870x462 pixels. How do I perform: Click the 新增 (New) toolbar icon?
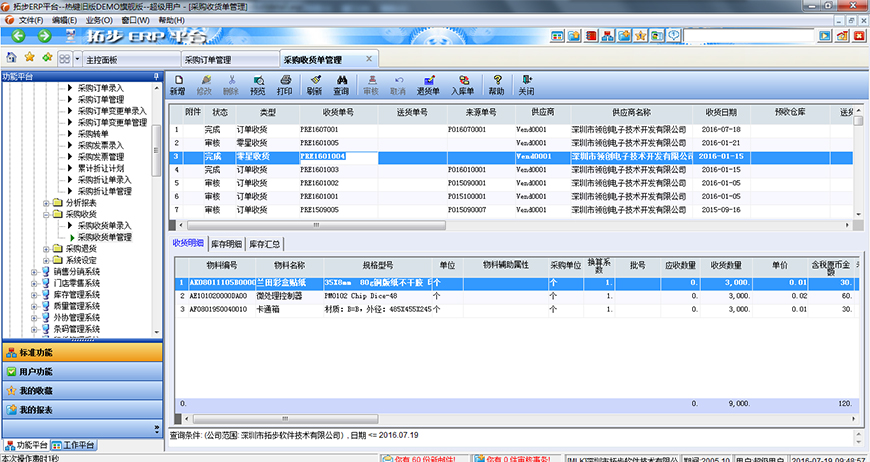click(x=177, y=84)
